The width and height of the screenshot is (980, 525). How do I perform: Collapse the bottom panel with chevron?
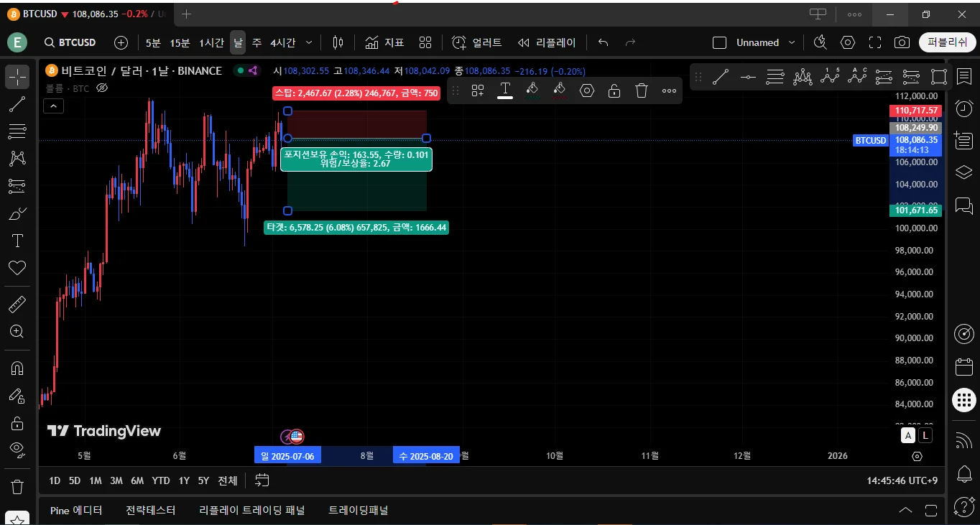click(905, 511)
